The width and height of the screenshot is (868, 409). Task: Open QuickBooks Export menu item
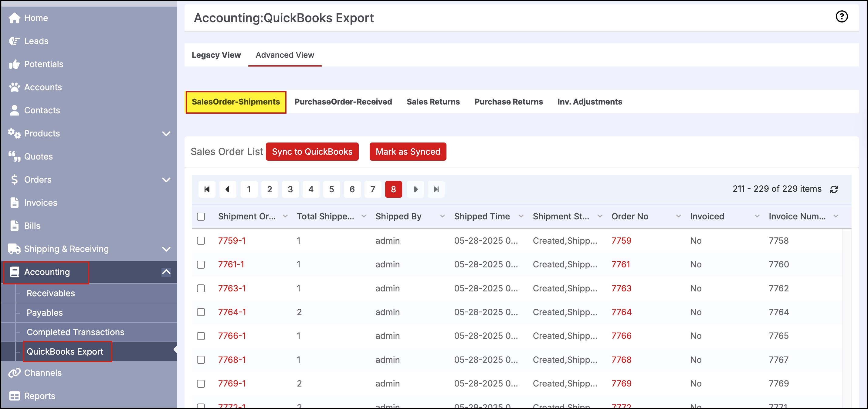[65, 352]
